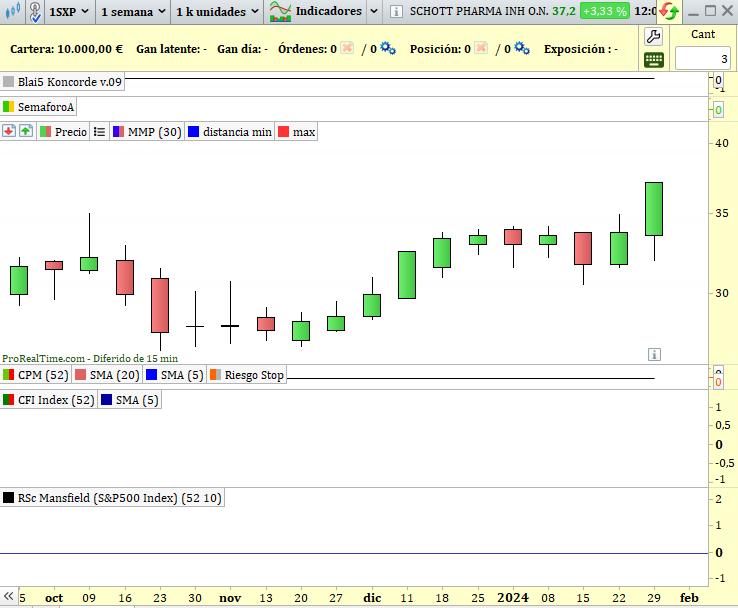
Task: Click the Cartera: 10.000,00 € value
Action: (66, 49)
